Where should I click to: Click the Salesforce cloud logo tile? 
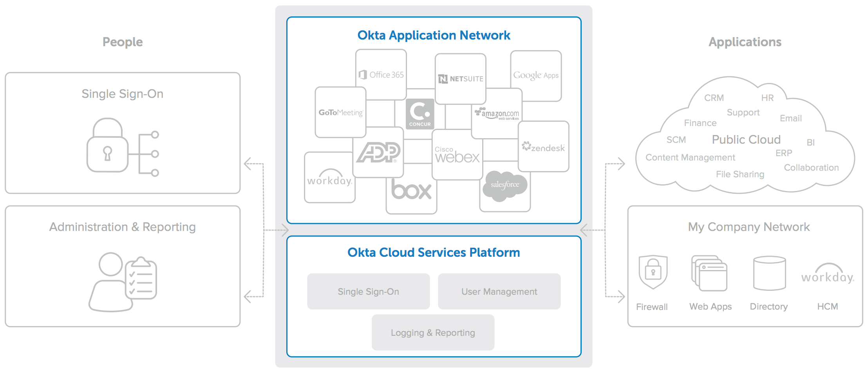click(505, 186)
